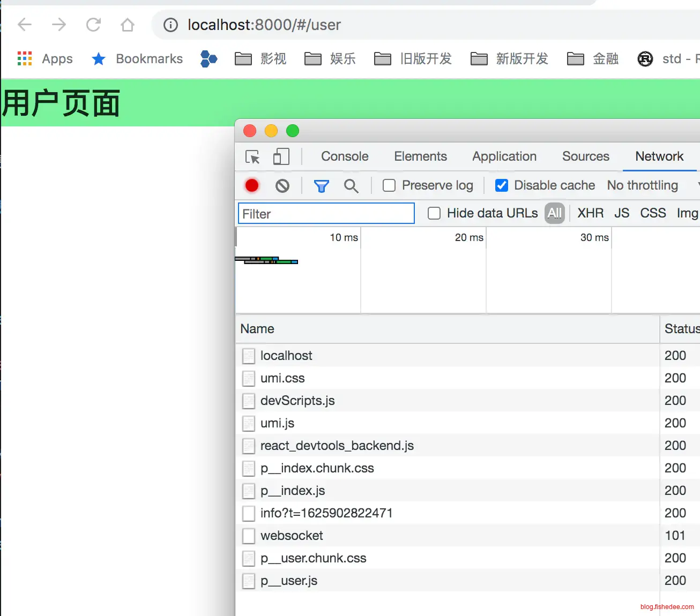Switch to the Console tab
The width and height of the screenshot is (700, 616).
345,156
